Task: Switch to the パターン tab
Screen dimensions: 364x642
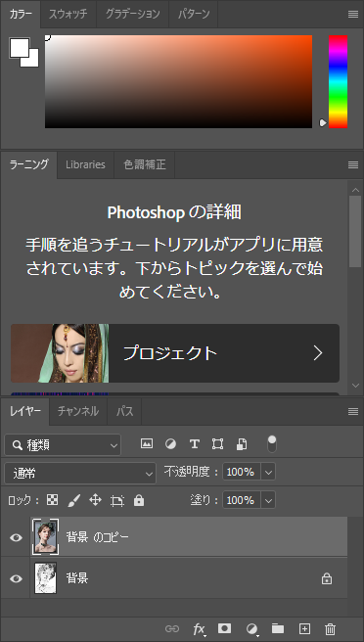Action: pyautogui.click(x=194, y=14)
